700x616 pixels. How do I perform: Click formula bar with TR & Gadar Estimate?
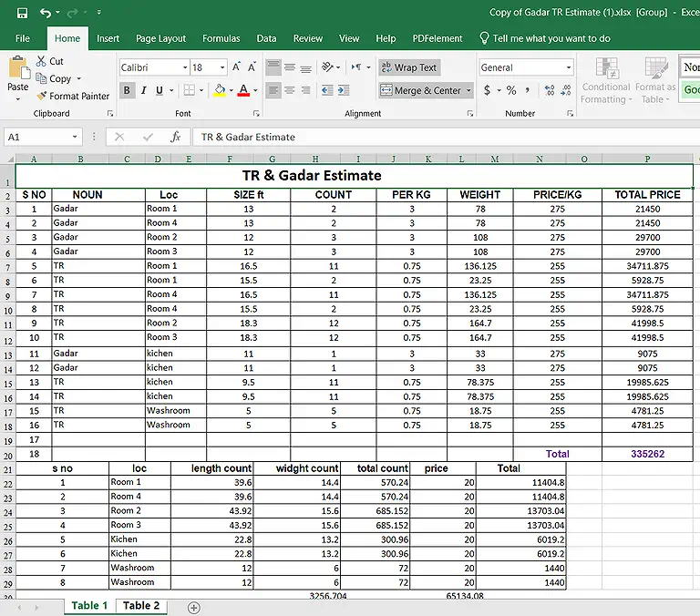(446, 137)
